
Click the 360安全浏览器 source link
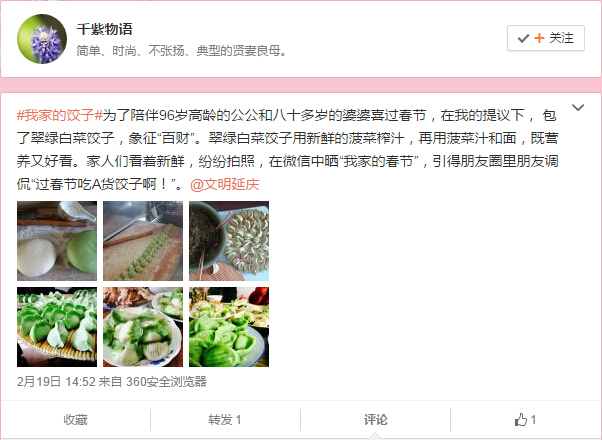click(166, 382)
